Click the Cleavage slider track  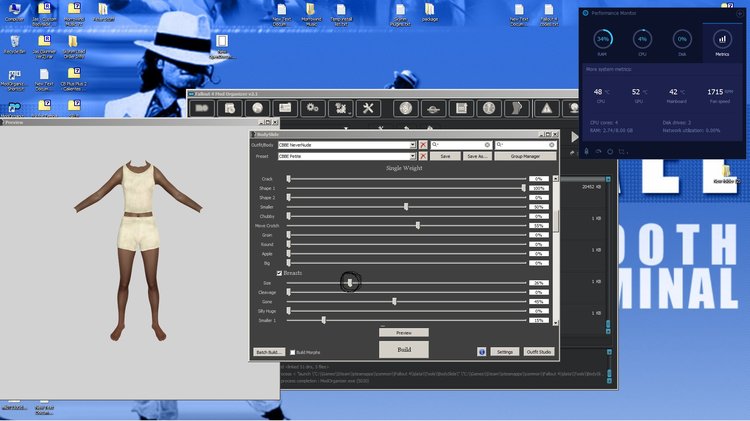[x=407, y=292]
